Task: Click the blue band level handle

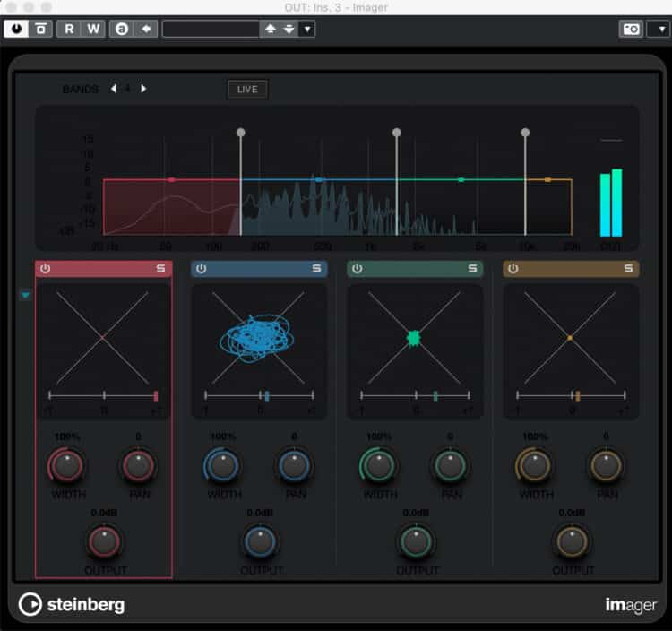Action: [319, 179]
